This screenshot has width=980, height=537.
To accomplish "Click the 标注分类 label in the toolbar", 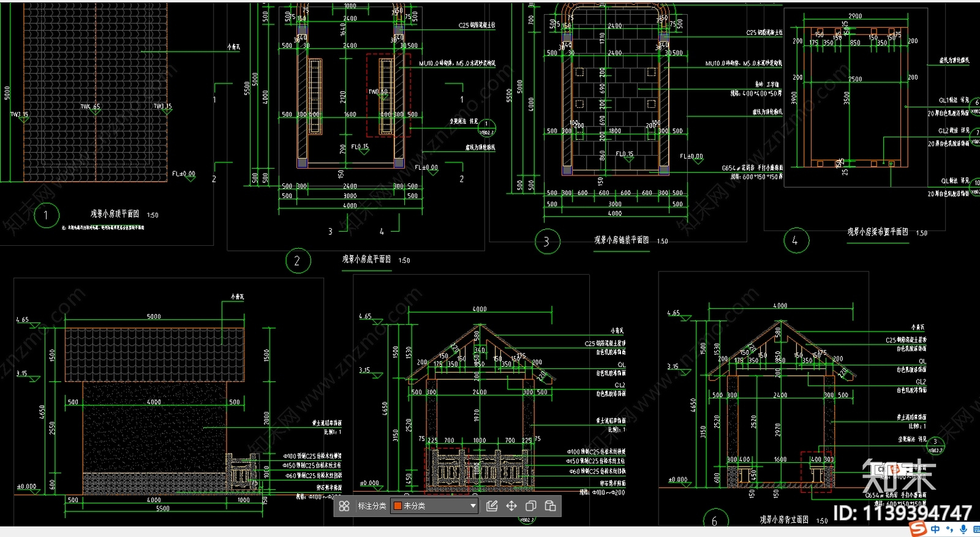I will [372, 506].
